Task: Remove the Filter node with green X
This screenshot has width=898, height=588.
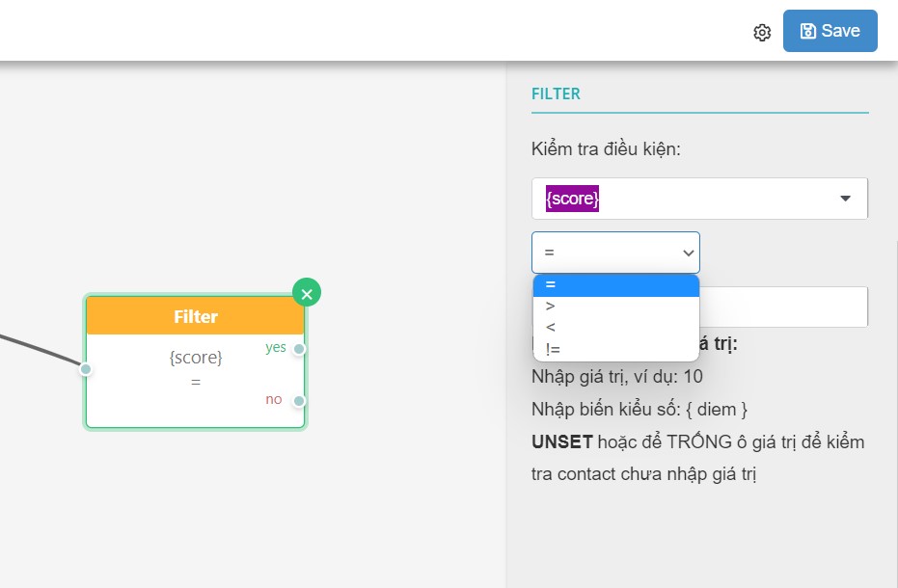Action: tap(307, 293)
